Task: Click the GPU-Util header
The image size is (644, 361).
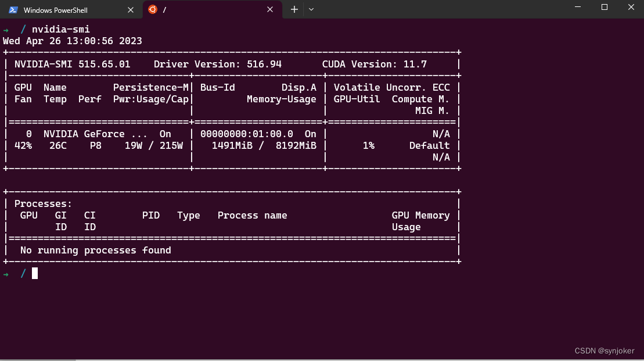Action: point(357,99)
